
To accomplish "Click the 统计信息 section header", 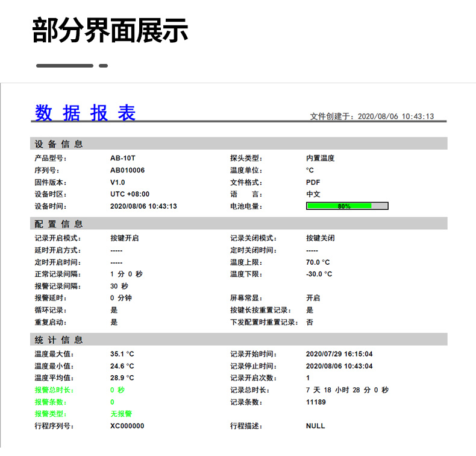I will [x=58, y=340].
